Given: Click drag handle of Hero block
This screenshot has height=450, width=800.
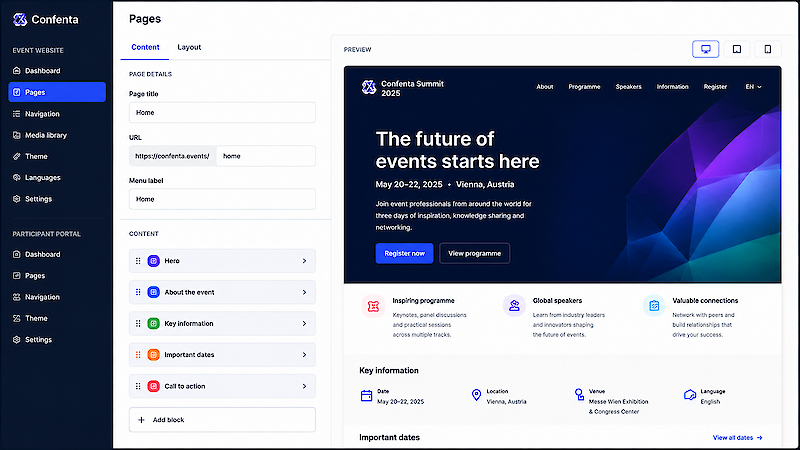Looking at the screenshot, I should pyautogui.click(x=138, y=261).
